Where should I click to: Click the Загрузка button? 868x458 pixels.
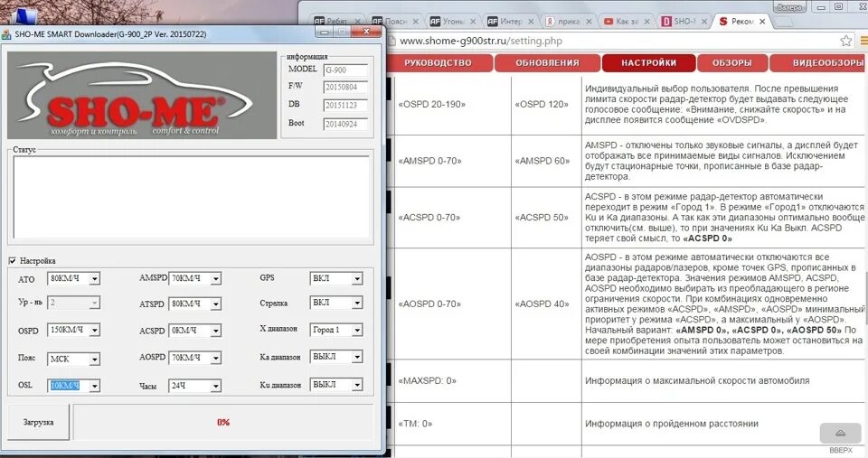pos(38,422)
